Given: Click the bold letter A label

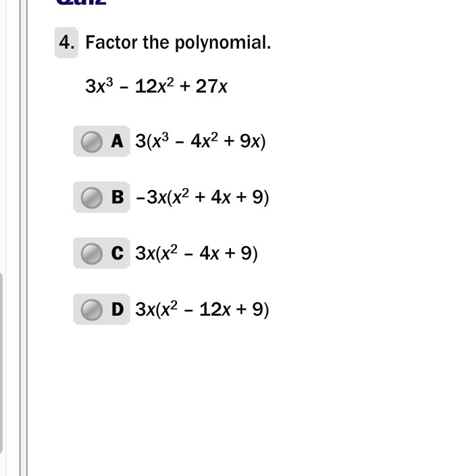Looking at the screenshot, I should [117, 141].
